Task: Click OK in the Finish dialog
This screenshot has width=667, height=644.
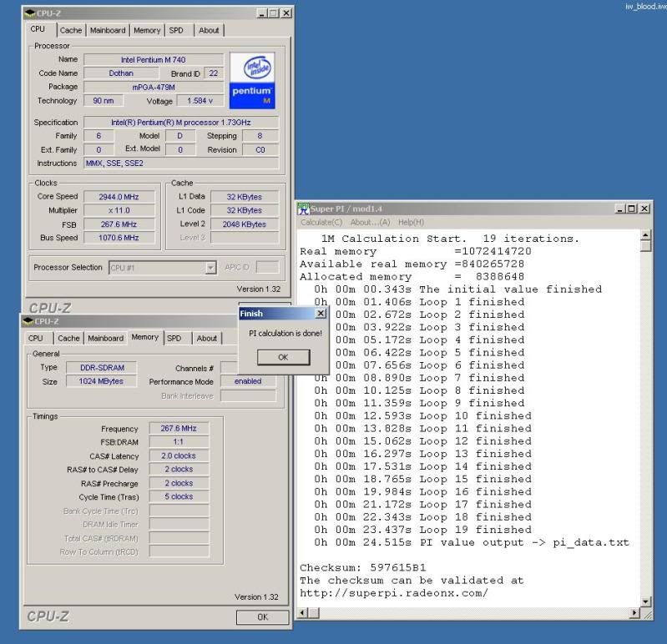Action: [283, 357]
